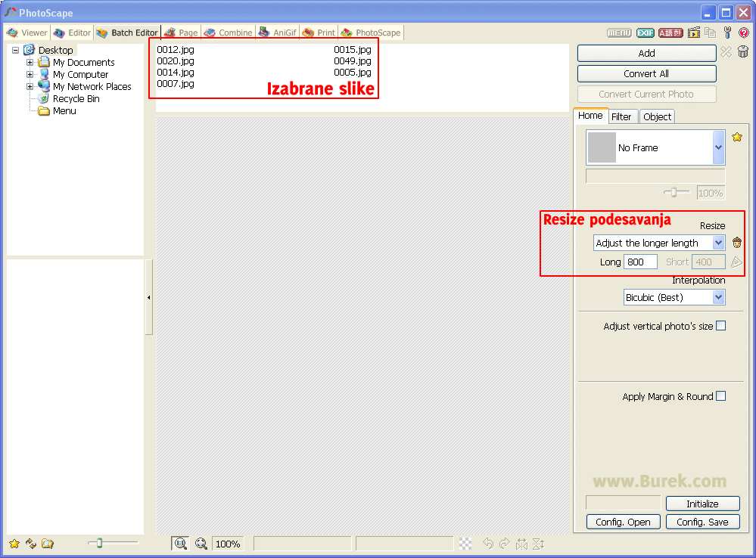
Task: Enable Adjust vertical photo's size checkbox
Action: click(x=720, y=326)
